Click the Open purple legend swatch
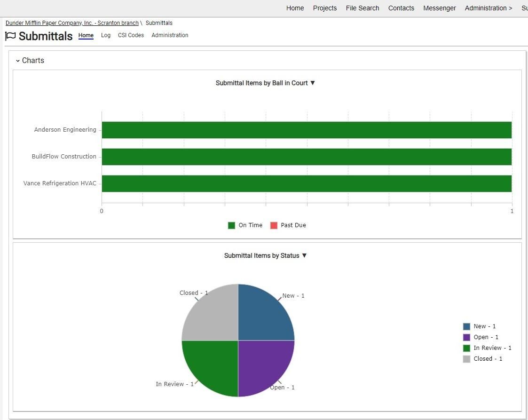Screen dimensions: 528x420 point(466,337)
